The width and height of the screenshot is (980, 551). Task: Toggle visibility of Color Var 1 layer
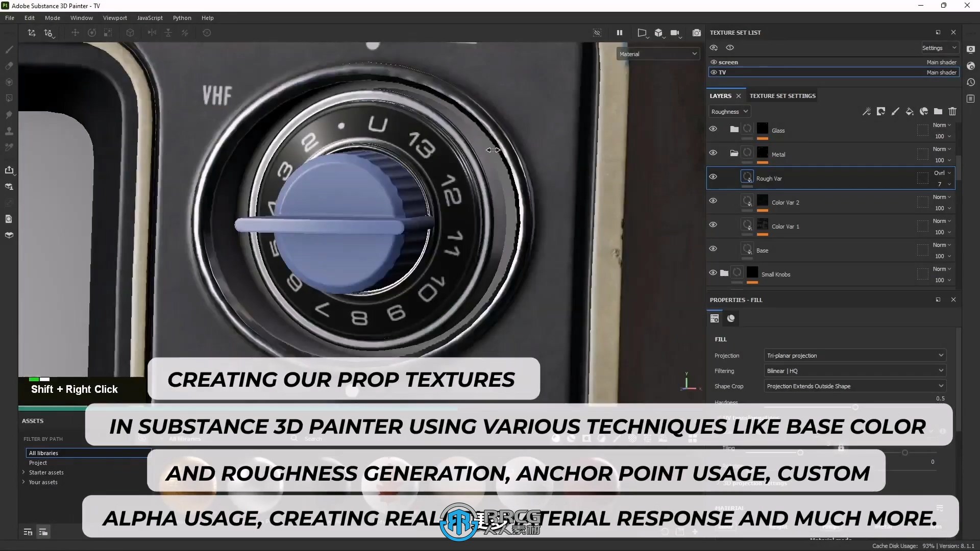pyautogui.click(x=714, y=224)
